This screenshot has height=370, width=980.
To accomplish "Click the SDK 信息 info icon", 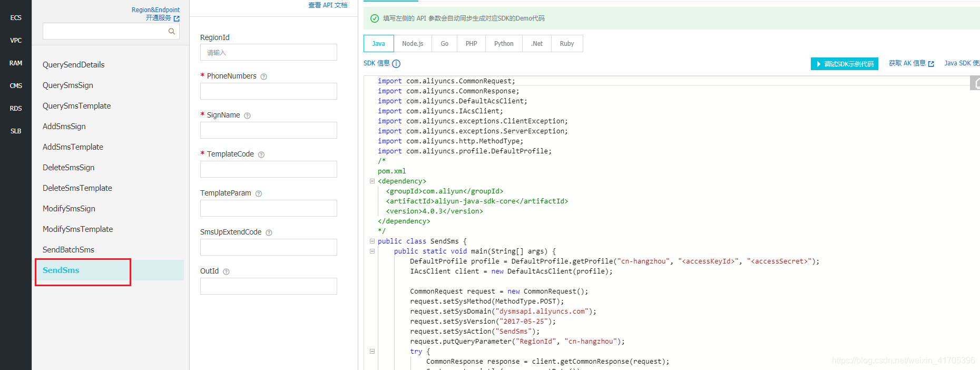I will (x=396, y=64).
